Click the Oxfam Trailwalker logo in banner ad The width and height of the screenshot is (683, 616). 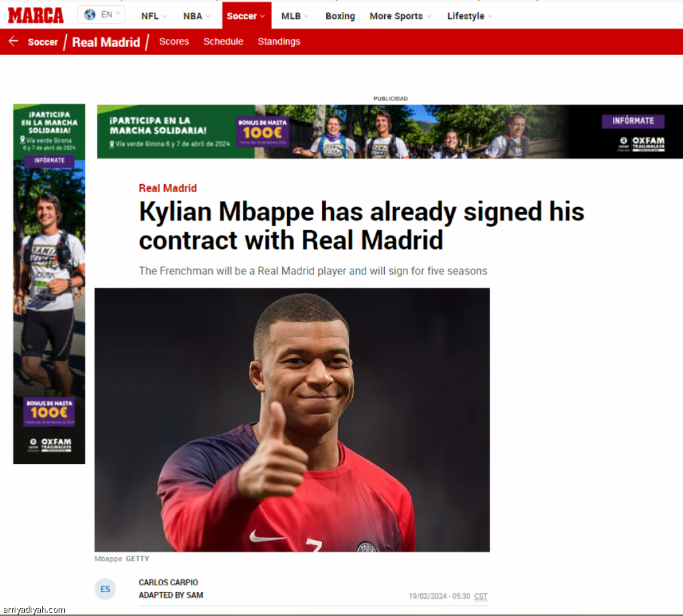tap(642, 143)
